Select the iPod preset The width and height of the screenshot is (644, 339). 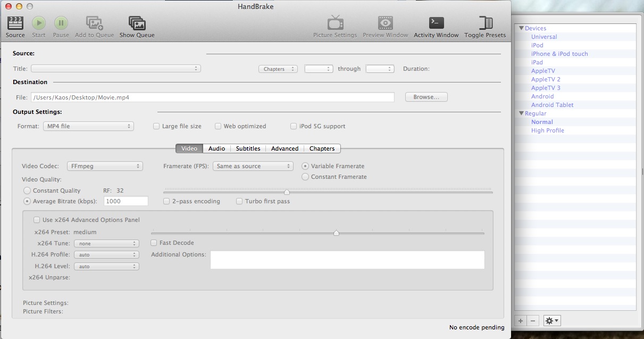tap(537, 45)
